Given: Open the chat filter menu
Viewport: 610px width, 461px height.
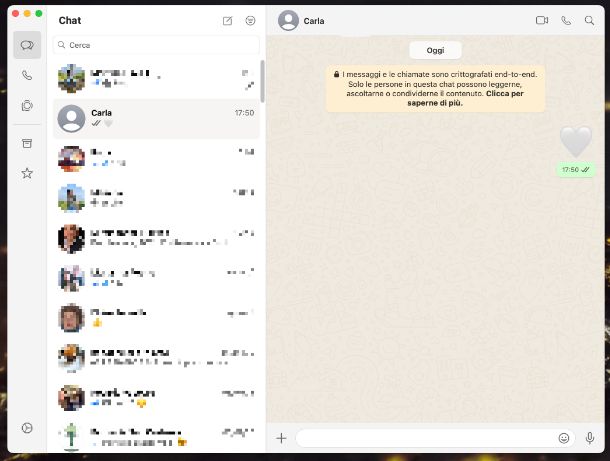Looking at the screenshot, I should (x=250, y=20).
